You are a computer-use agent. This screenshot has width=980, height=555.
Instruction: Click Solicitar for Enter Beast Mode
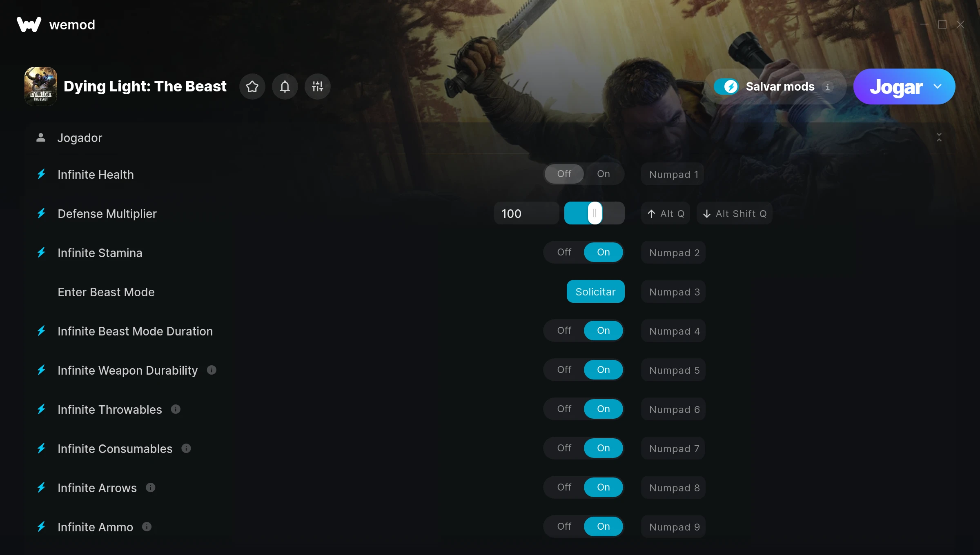[595, 292]
